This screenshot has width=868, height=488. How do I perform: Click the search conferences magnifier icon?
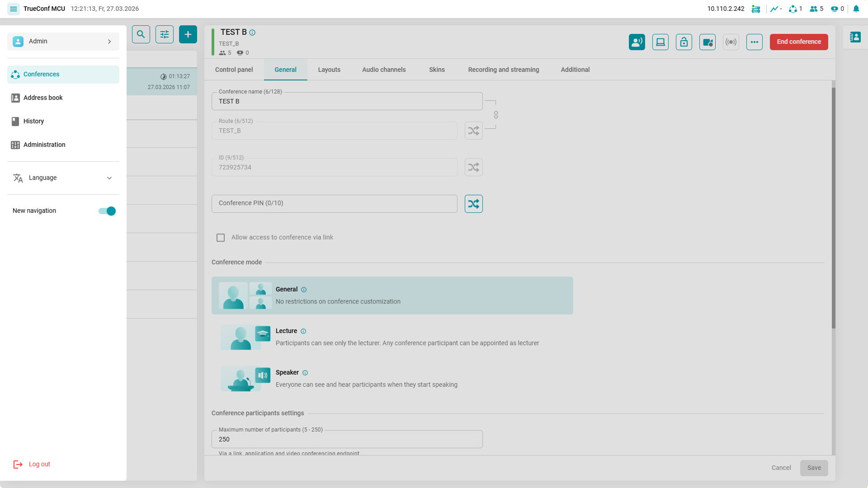[141, 34]
